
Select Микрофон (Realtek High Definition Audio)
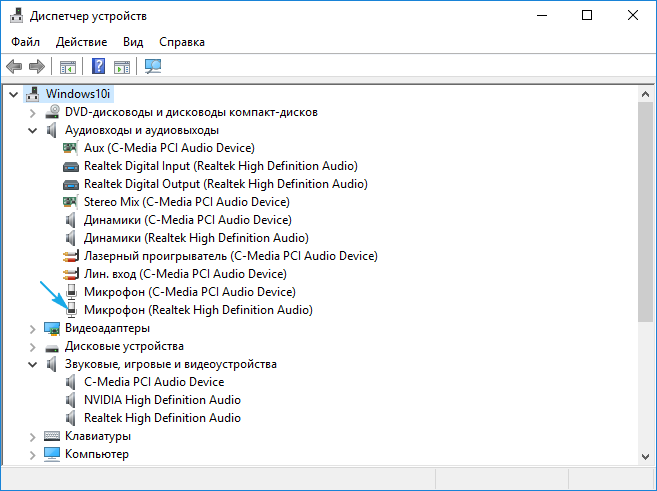tap(198, 310)
